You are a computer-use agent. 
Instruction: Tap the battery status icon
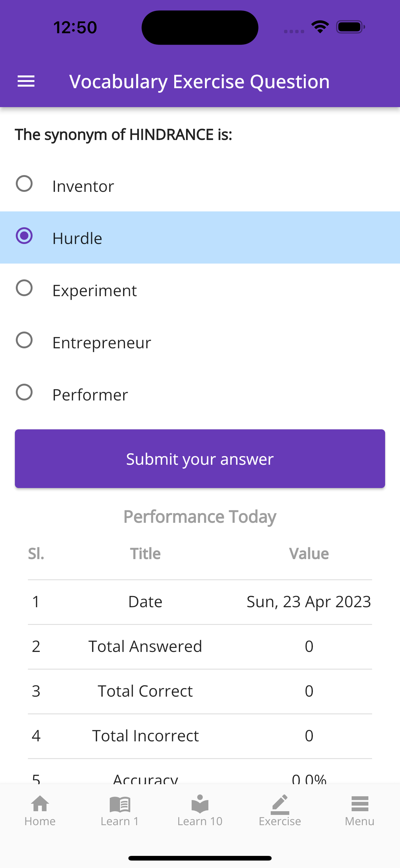pos(350,27)
